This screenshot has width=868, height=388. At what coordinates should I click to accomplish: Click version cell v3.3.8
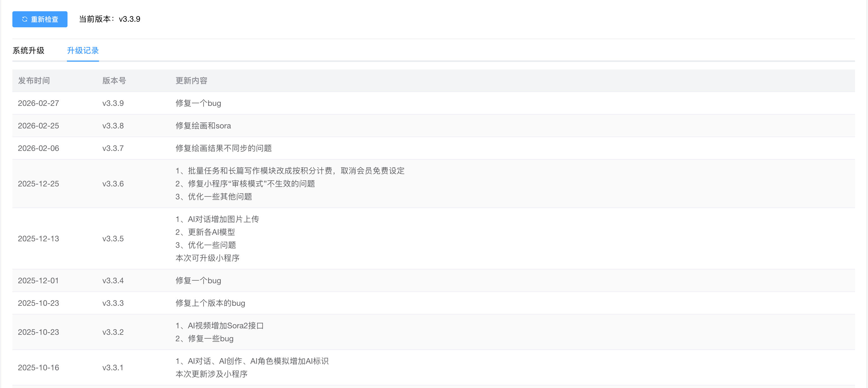(x=113, y=126)
